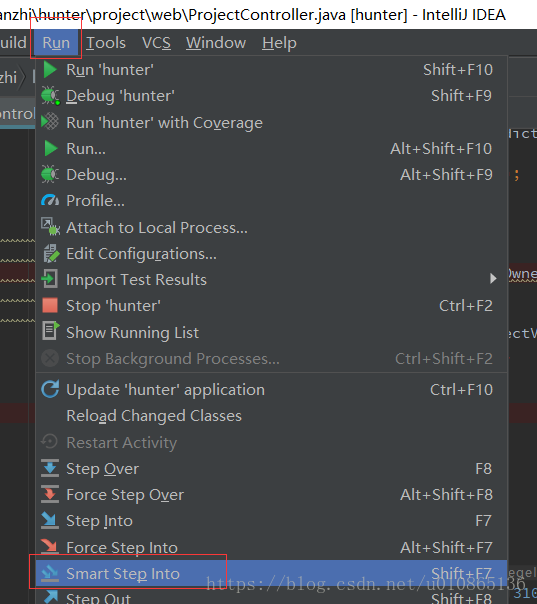Viewport: 537px width, 604px height.
Task: Choose Attach to Local Process...
Action: (271, 228)
